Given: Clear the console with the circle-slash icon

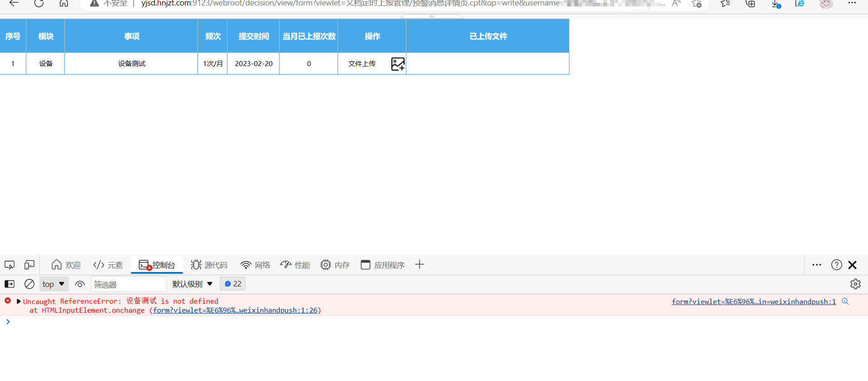Looking at the screenshot, I should (29, 284).
